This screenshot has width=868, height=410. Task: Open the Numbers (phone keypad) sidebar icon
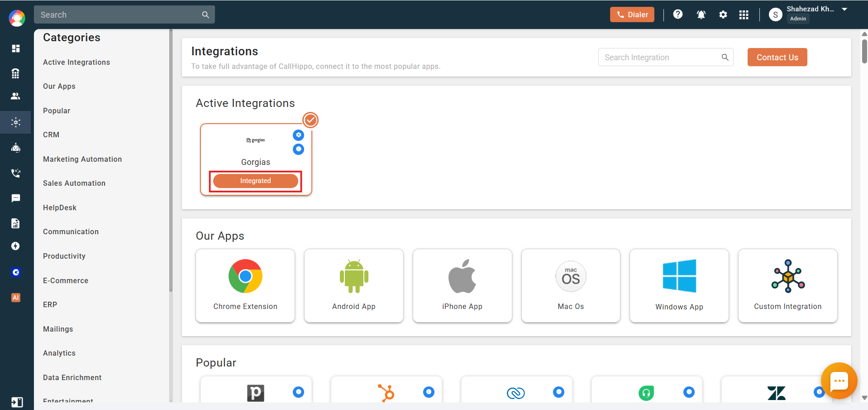(x=15, y=73)
